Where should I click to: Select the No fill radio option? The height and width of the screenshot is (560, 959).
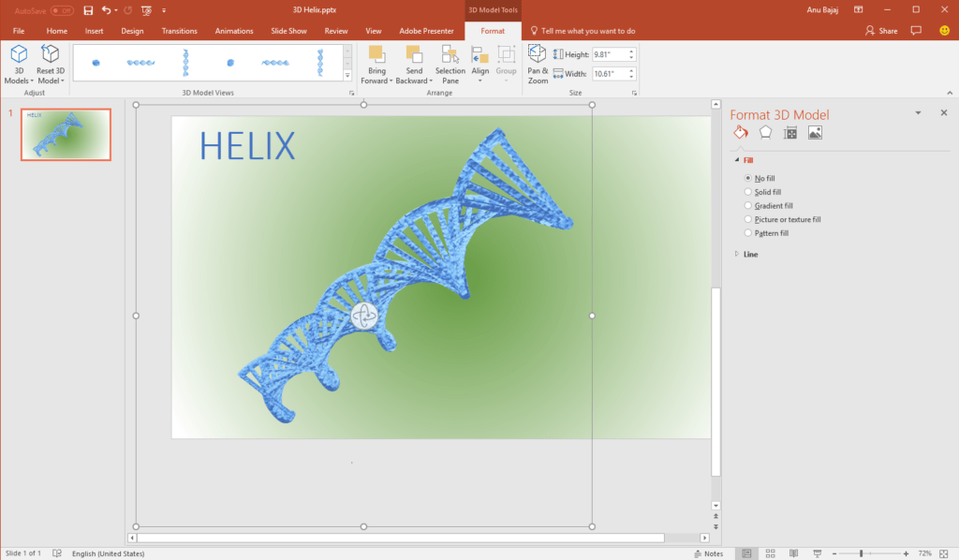point(747,178)
